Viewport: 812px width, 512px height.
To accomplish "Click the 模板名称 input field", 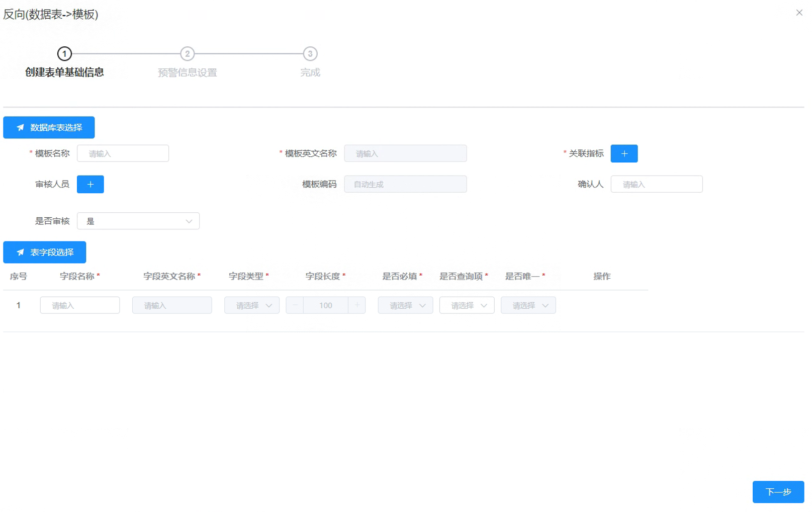I will (x=123, y=153).
